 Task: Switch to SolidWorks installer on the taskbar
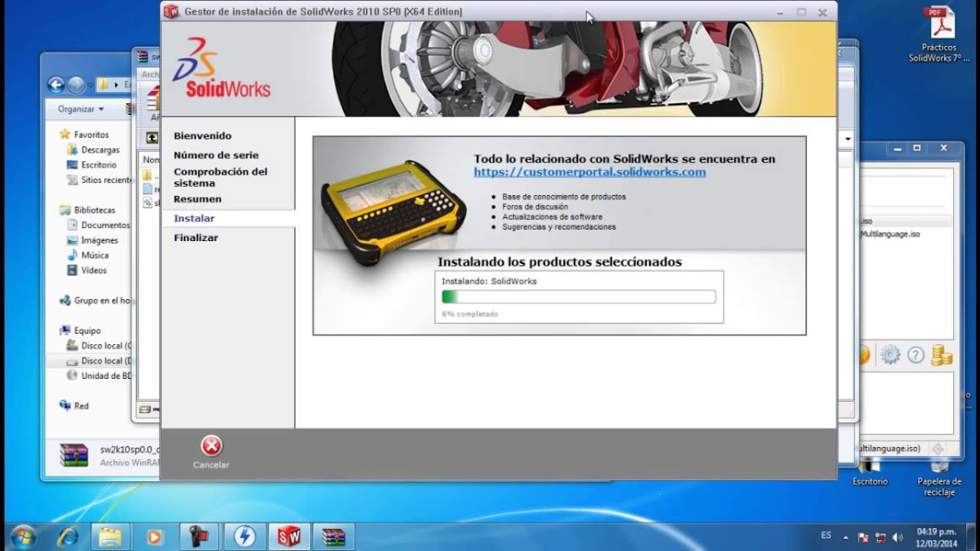coord(289,536)
